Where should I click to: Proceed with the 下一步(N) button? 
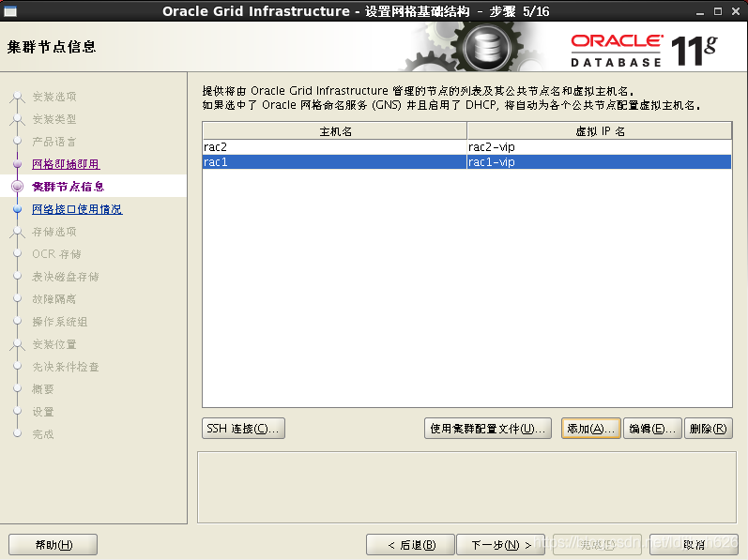tap(501, 544)
